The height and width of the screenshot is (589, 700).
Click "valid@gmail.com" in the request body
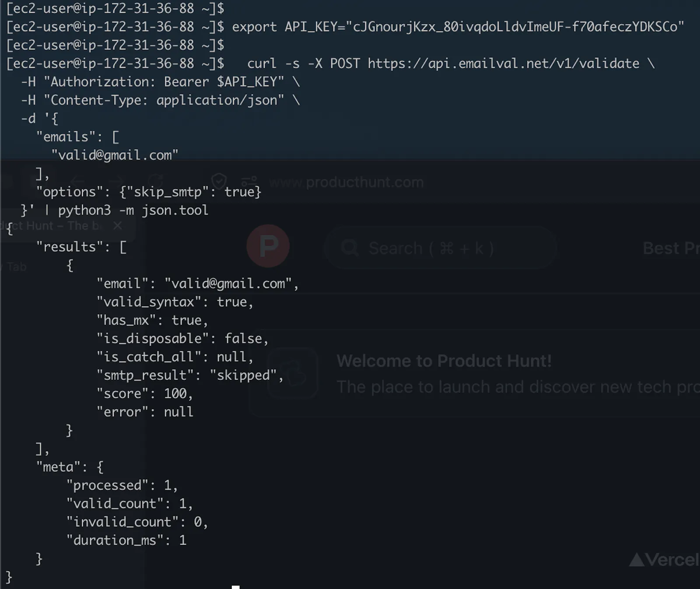click(x=115, y=155)
